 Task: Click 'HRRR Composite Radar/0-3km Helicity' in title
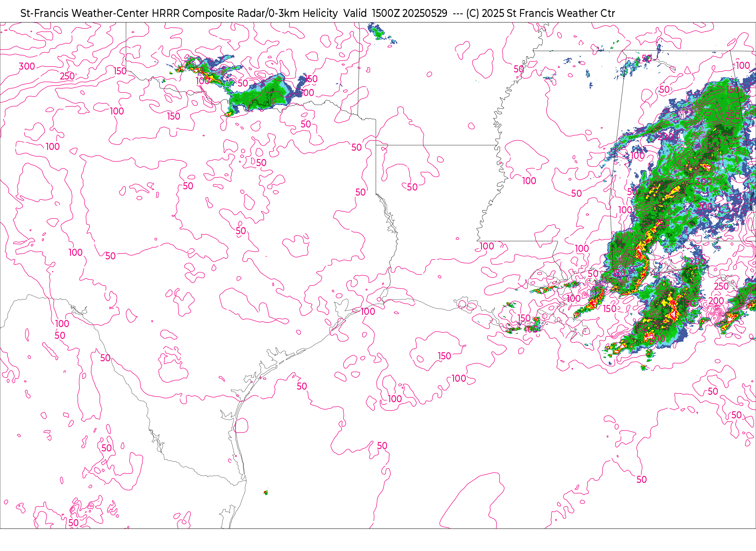(x=245, y=13)
